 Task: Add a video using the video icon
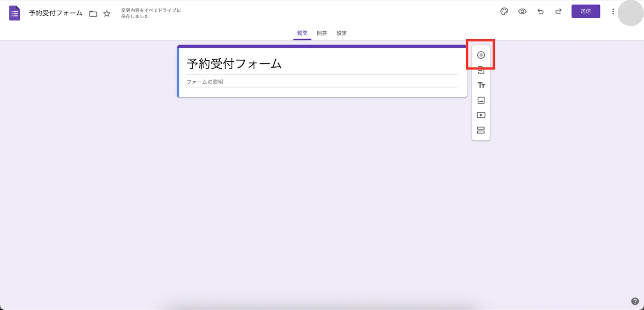coord(481,115)
